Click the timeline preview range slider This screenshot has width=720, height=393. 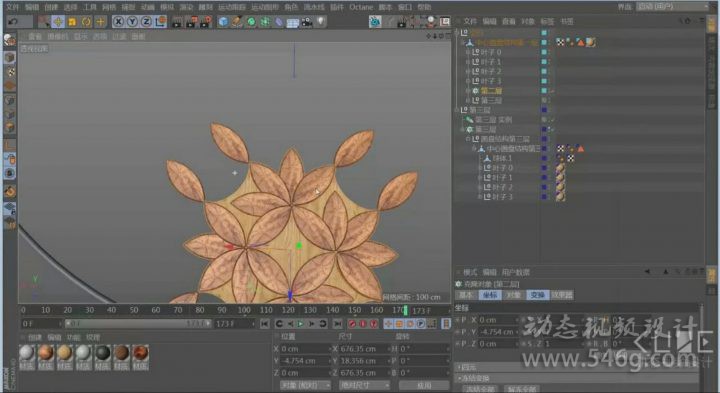(x=138, y=324)
